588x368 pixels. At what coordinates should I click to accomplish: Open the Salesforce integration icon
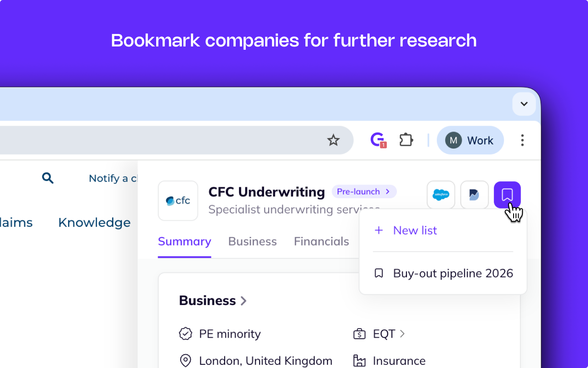click(441, 195)
